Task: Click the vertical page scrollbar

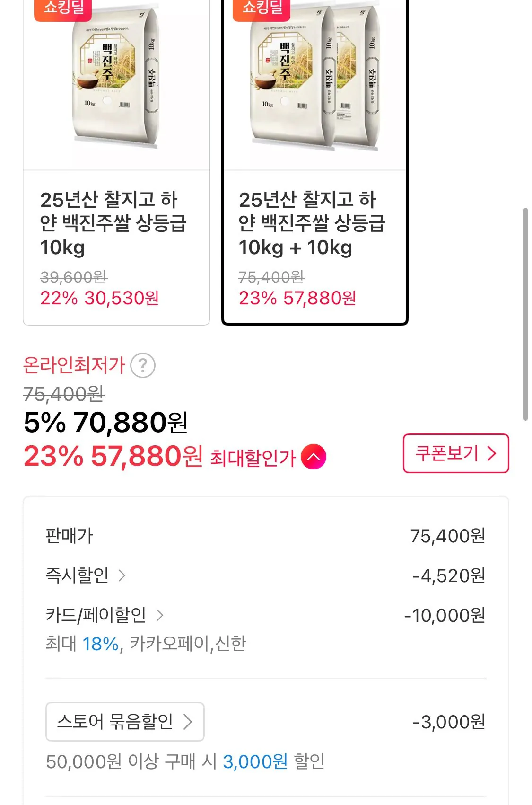Action: coord(525,313)
